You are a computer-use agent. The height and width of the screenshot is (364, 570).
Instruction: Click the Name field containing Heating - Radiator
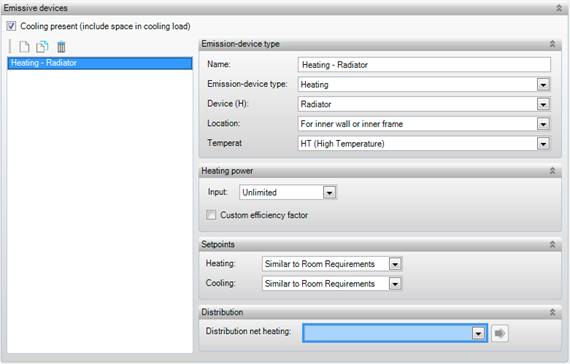(x=424, y=65)
